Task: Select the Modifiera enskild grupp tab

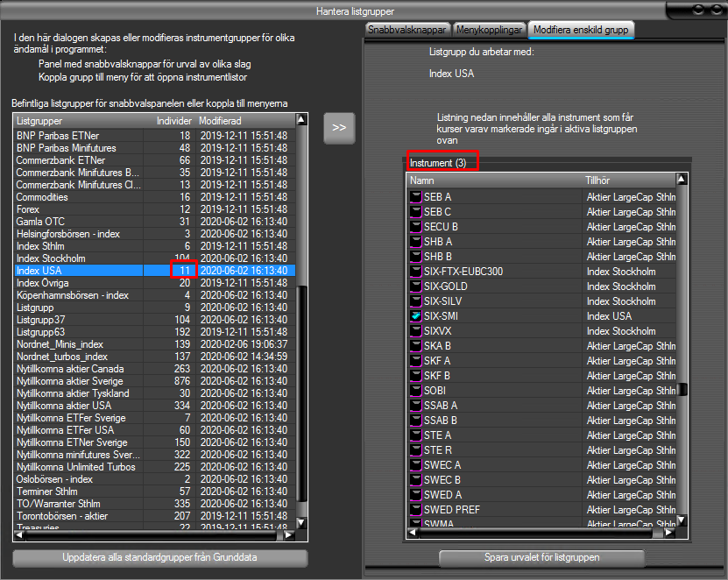Action: pyautogui.click(x=582, y=30)
